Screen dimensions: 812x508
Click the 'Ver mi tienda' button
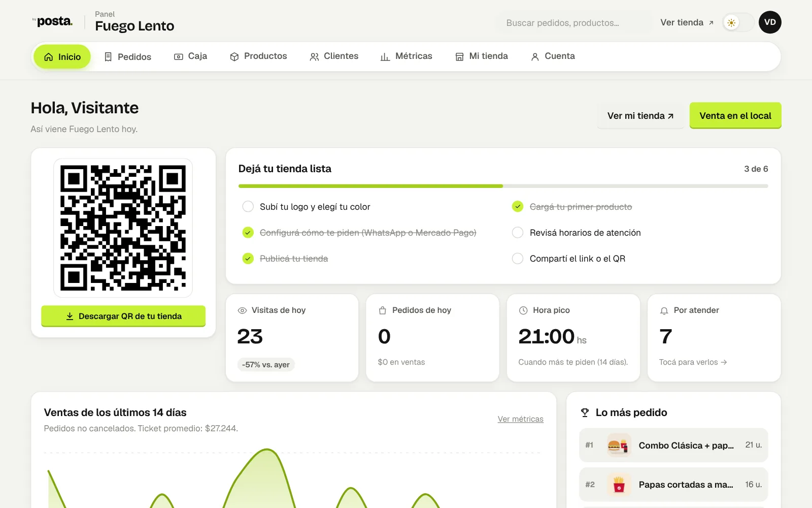click(640, 116)
